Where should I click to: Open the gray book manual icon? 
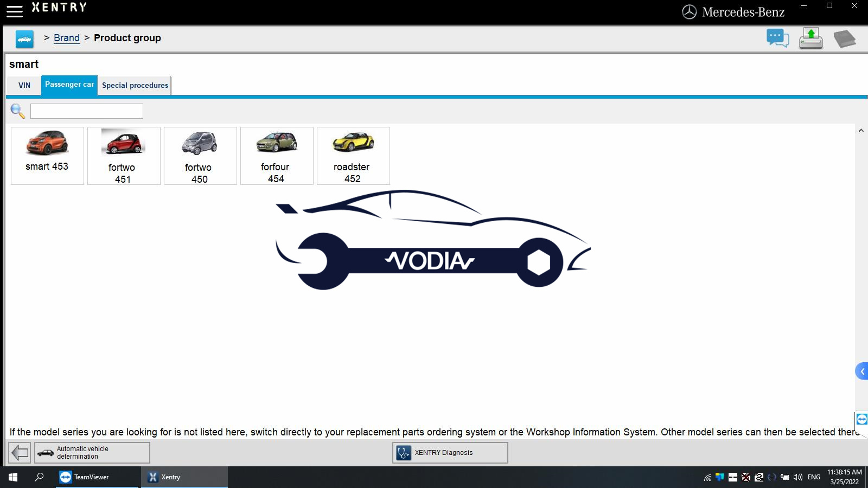(844, 39)
